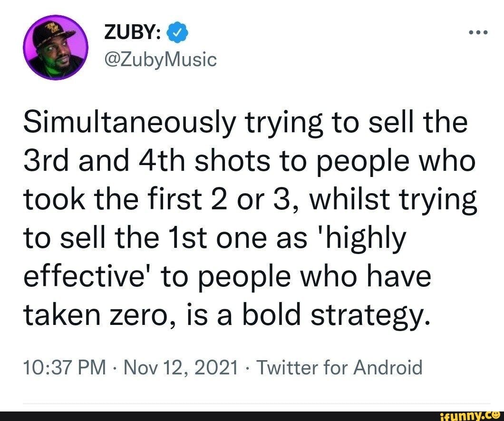Click the divider line below the timestamp
The height and width of the screenshot is (421, 504).
[x=252, y=404]
